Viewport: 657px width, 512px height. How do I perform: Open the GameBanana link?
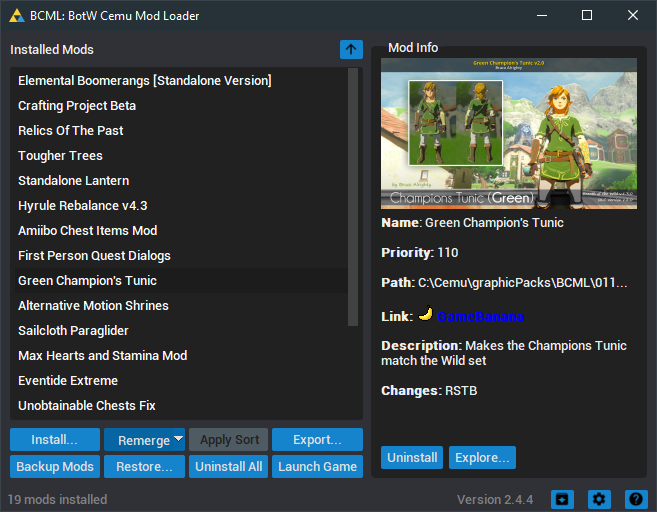point(480,316)
